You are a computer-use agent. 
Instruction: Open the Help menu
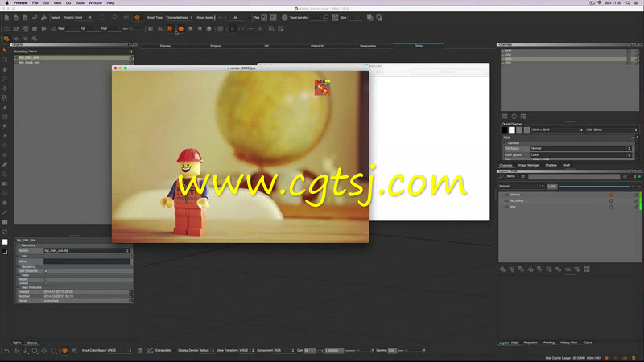point(110,3)
